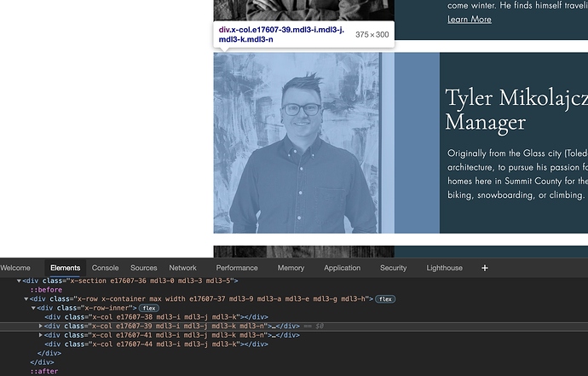The width and height of the screenshot is (588, 376).
Task: Collapse the x-row-inner div node
Action: click(34, 308)
